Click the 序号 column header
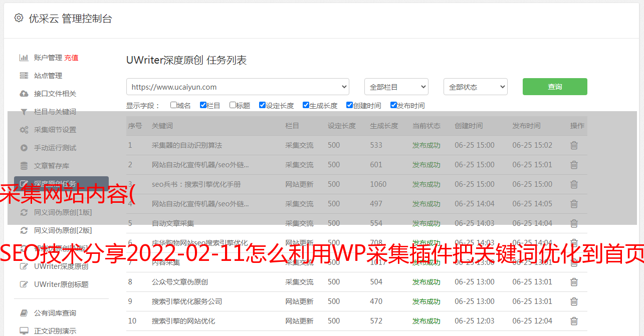The image size is (644, 336). click(135, 126)
